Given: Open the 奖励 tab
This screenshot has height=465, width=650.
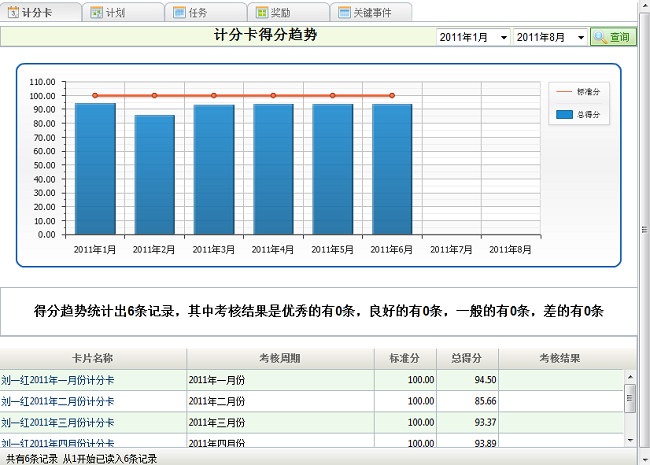Looking at the screenshot, I should [288, 12].
